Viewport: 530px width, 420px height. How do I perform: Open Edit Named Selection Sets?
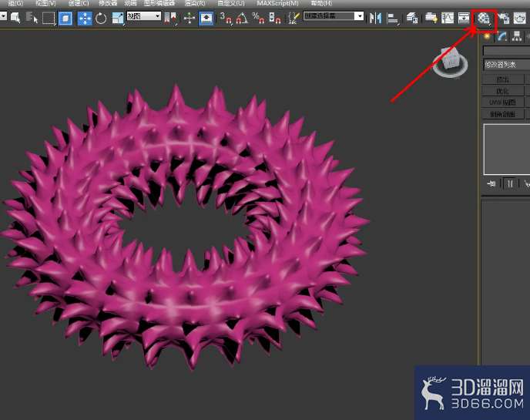tap(294, 18)
